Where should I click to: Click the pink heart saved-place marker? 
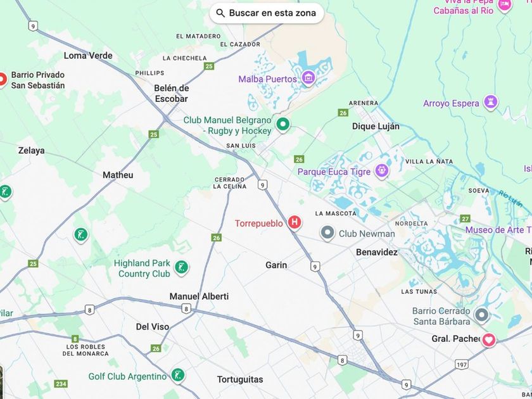pyautogui.click(x=488, y=339)
